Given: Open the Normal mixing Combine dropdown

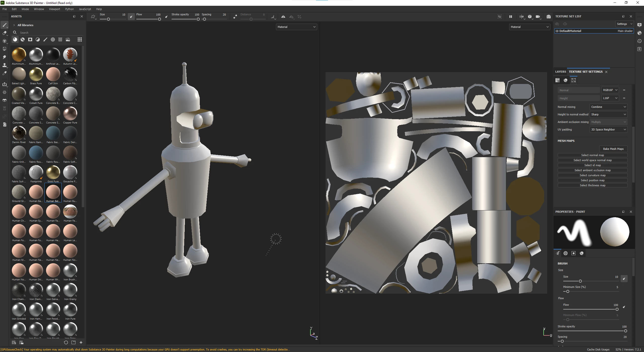Looking at the screenshot, I should [608, 107].
